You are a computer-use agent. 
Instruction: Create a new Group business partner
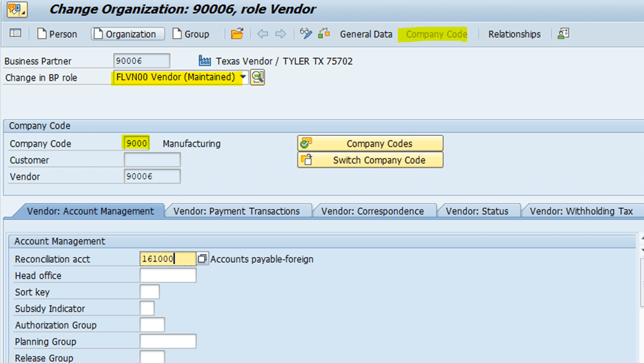(x=191, y=34)
